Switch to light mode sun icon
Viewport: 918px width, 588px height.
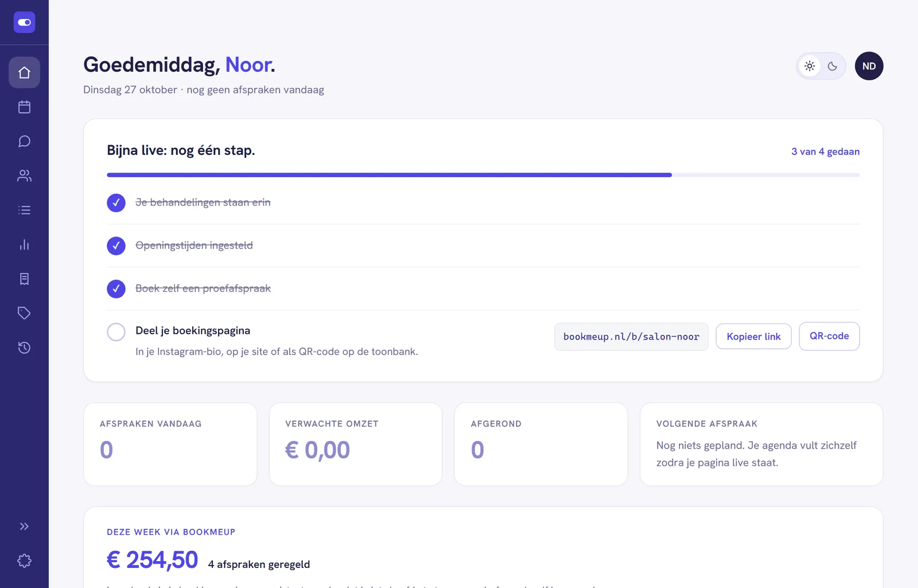810,66
